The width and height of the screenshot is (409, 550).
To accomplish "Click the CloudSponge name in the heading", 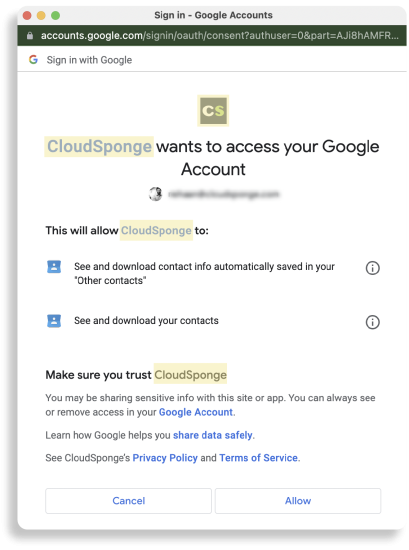I will pos(99,147).
